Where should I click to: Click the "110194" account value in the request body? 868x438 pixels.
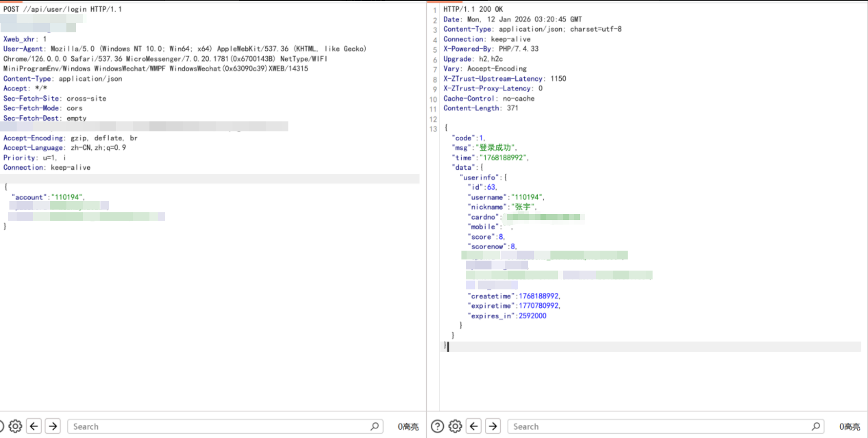[67, 197]
